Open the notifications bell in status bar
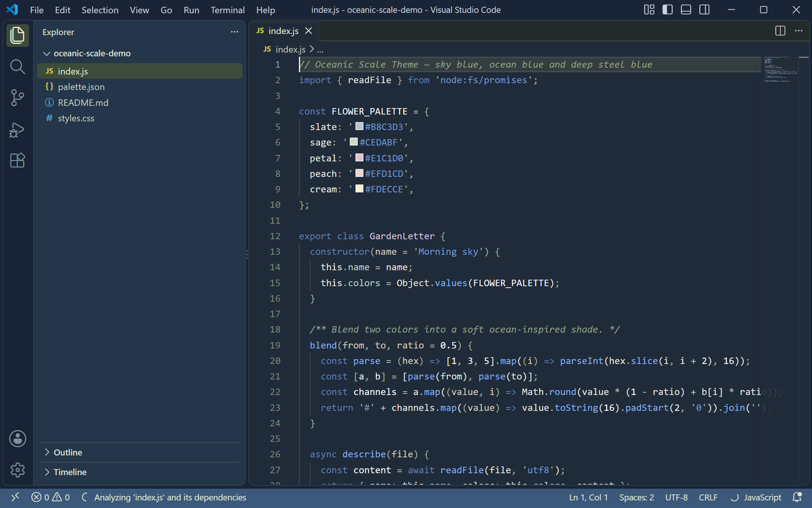The width and height of the screenshot is (812, 508). tap(797, 497)
